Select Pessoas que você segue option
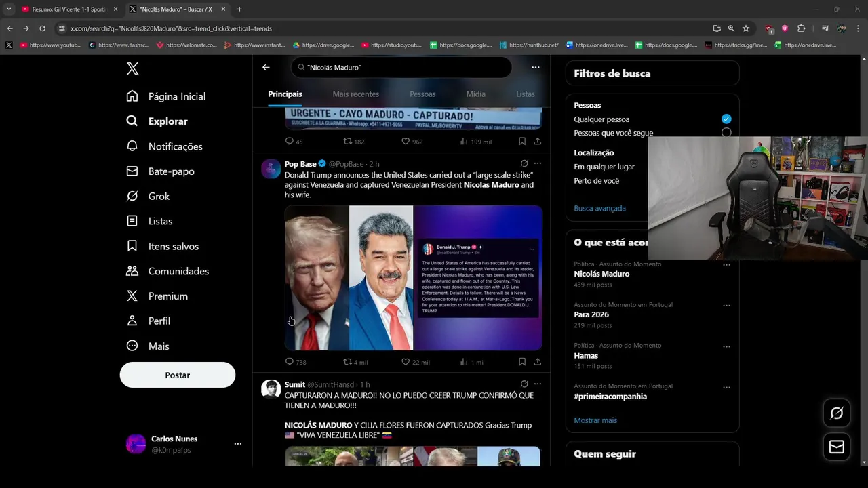Viewport: 868px width, 488px height. [x=726, y=133]
